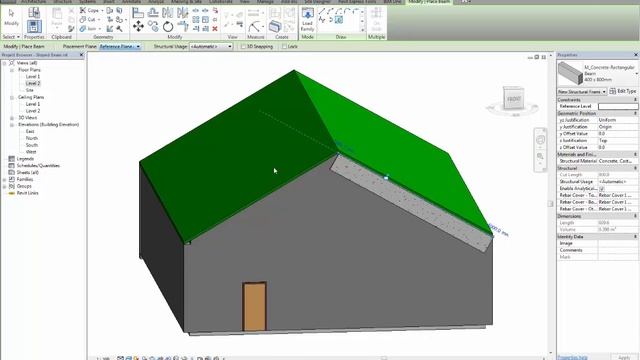Image resolution: width=640 pixels, height=360 pixels.
Task: Collapse the Geometric Position properties section
Action: click(x=635, y=113)
